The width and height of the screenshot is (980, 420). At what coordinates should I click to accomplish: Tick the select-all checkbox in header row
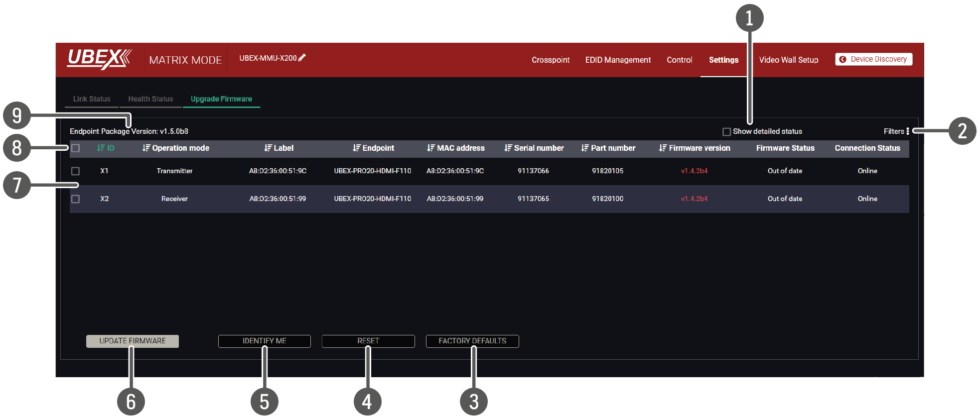pos(75,148)
